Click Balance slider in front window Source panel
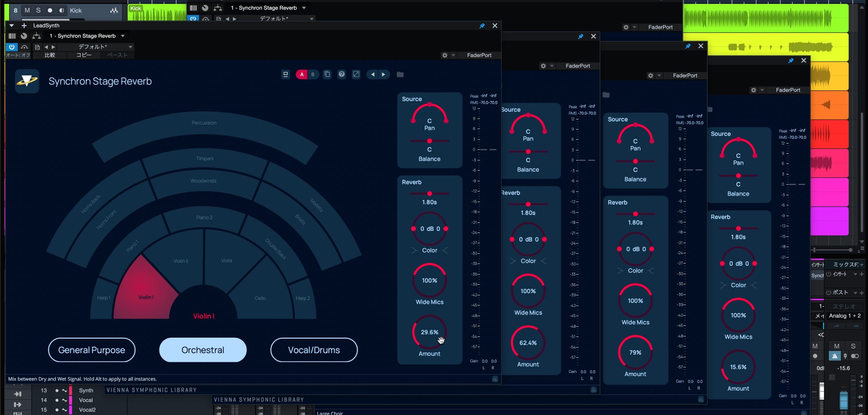 click(429, 141)
